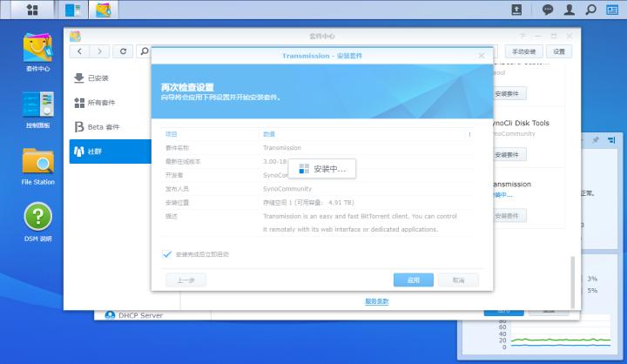Go back in Package Center
The width and height of the screenshot is (627, 364).
coord(79,51)
